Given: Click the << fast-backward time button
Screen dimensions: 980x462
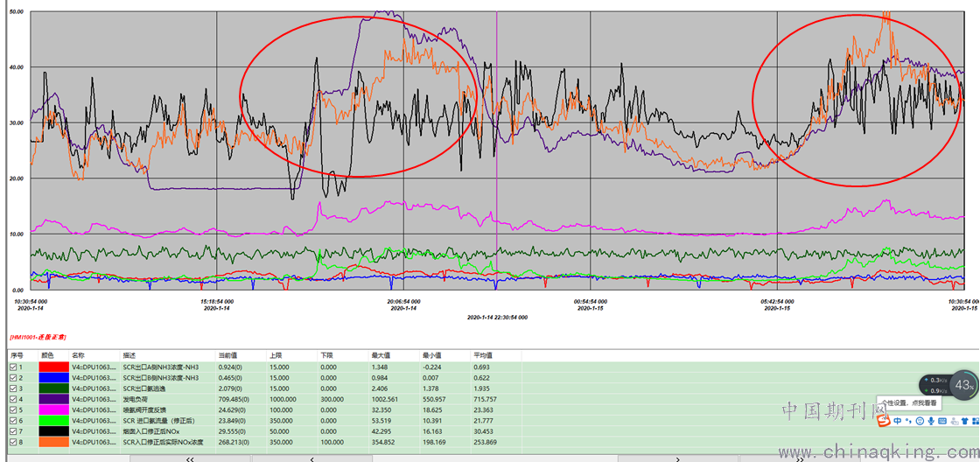Looking at the screenshot, I should [190, 458].
